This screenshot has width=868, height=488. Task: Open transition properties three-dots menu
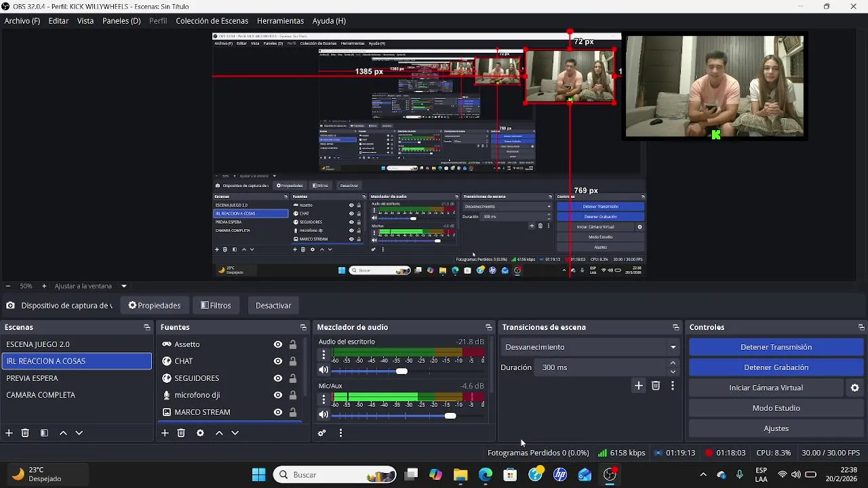click(672, 386)
